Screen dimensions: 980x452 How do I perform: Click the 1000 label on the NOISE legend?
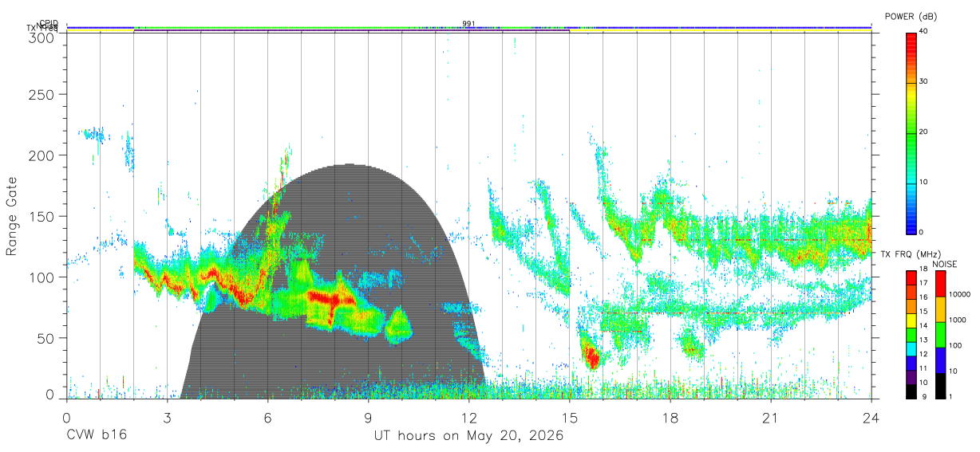coord(959,320)
